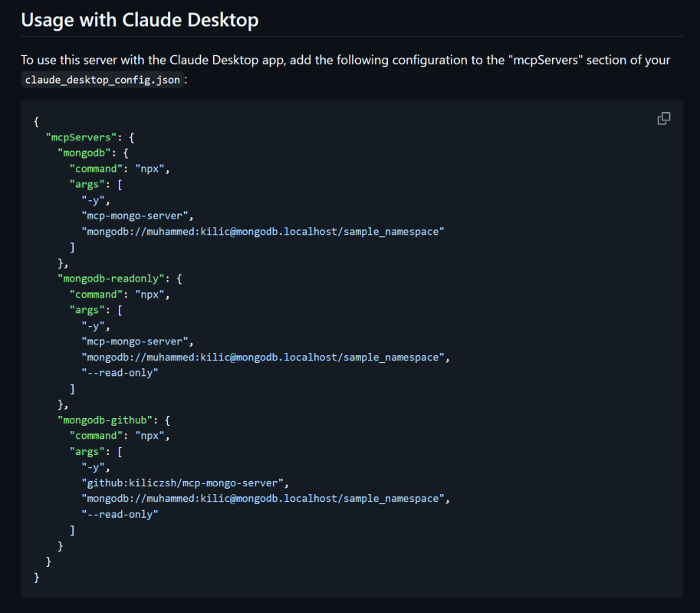This screenshot has width=700, height=613.
Task: Click the "mcp-mongo-server" argument under mongodb-readonly
Action: [135, 341]
